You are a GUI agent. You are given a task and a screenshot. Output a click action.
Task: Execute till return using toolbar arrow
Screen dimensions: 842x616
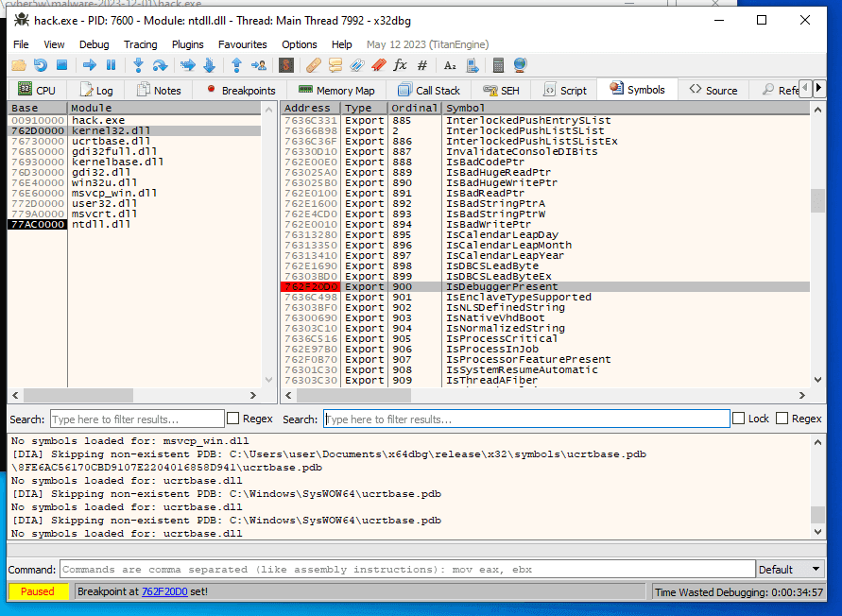[x=237, y=65]
